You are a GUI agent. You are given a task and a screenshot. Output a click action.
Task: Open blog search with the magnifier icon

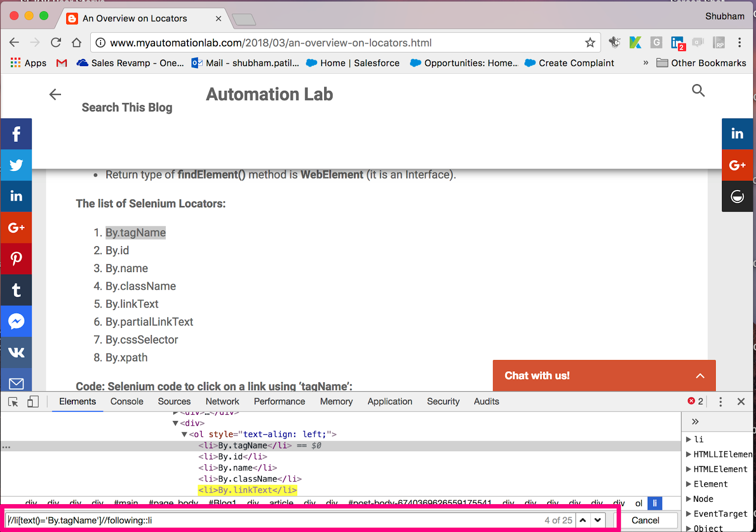(698, 91)
